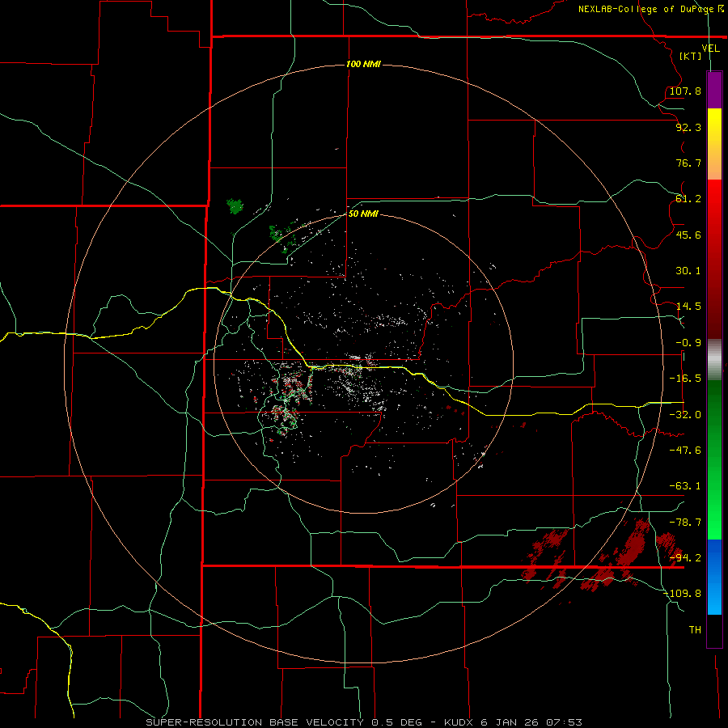Click the -63.1 velocity scale value
This screenshot has width=728, height=728.
(x=685, y=486)
